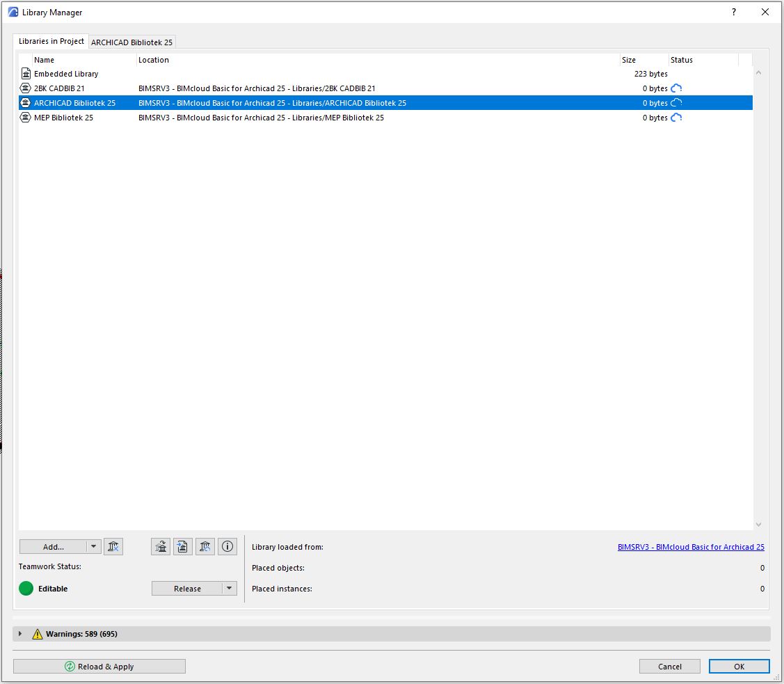Click the Help question mark in title bar

pos(734,12)
